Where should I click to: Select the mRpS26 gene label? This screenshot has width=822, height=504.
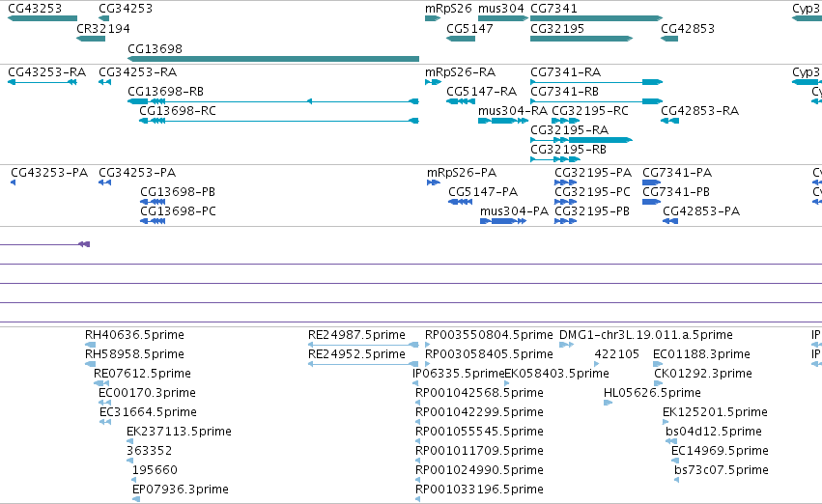click(448, 9)
